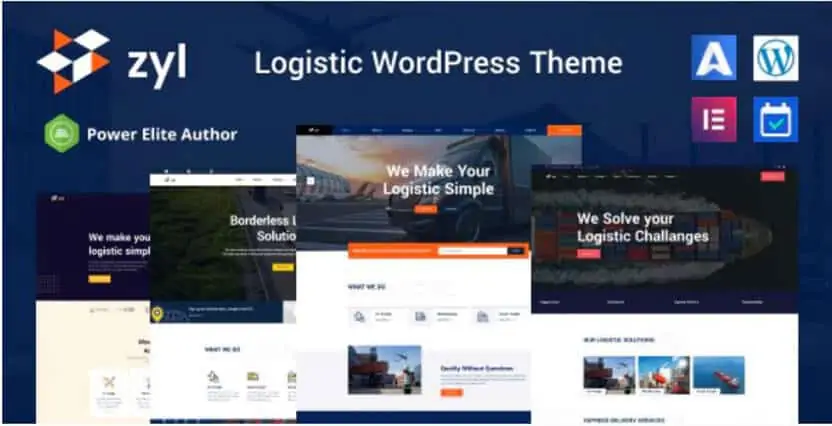The height and width of the screenshot is (426, 832).
Task: Click the orange header button in center demo
Action: coord(564,130)
